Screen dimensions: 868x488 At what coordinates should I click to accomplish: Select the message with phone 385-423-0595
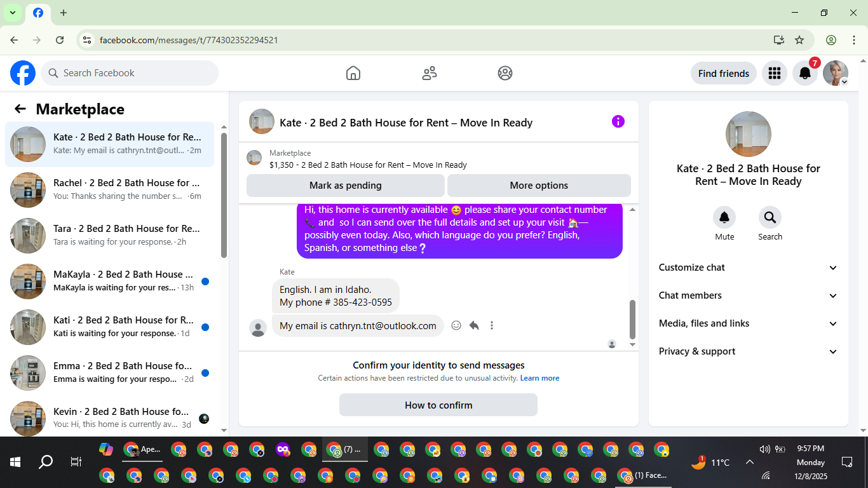coord(336,296)
